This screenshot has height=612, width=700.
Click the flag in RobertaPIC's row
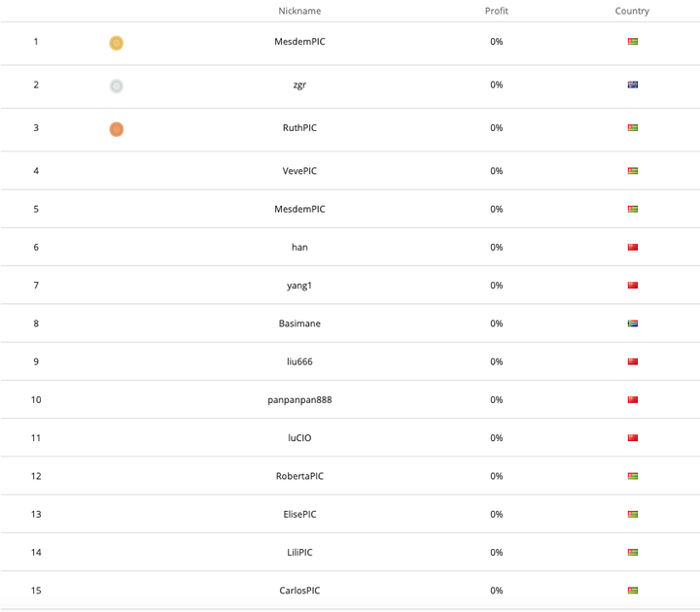[632, 476]
